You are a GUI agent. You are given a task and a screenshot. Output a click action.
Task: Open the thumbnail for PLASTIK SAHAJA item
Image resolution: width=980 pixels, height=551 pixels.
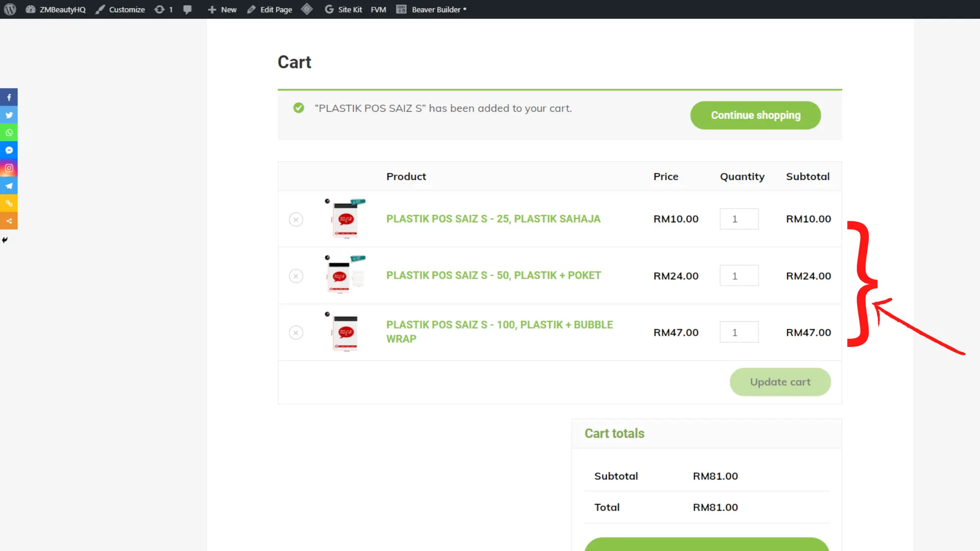point(346,219)
